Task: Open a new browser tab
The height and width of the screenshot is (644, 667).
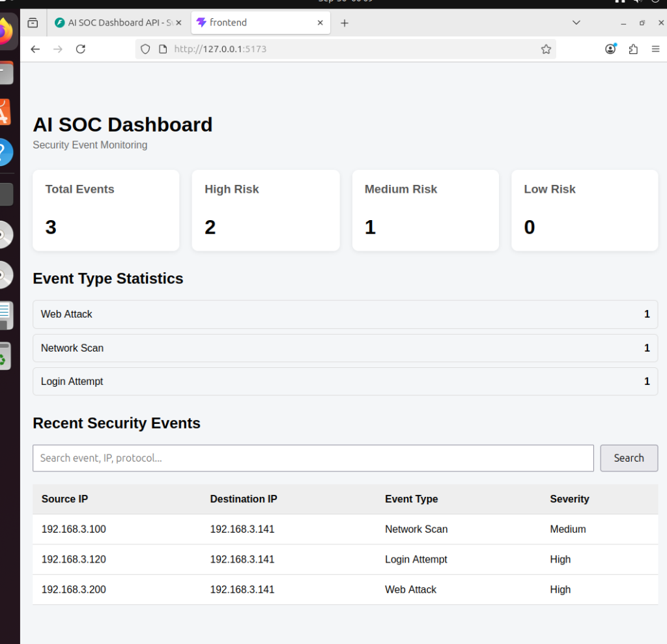Action: [345, 23]
